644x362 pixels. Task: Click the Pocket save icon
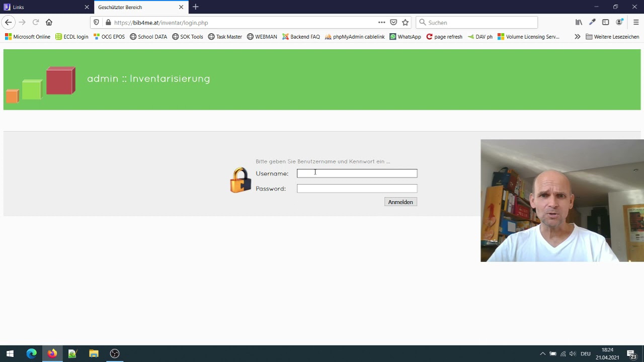(x=393, y=22)
